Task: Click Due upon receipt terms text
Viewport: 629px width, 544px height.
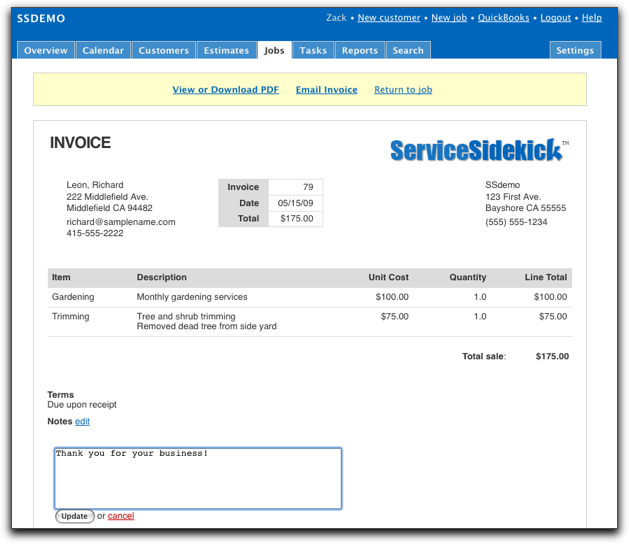Action: (x=82, y=405)
